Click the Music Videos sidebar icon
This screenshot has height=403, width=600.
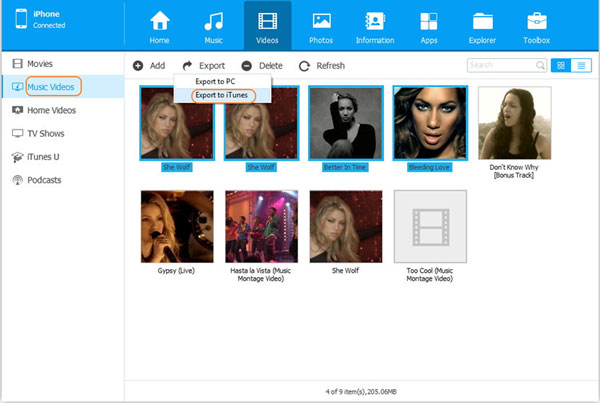click(17, 86)
